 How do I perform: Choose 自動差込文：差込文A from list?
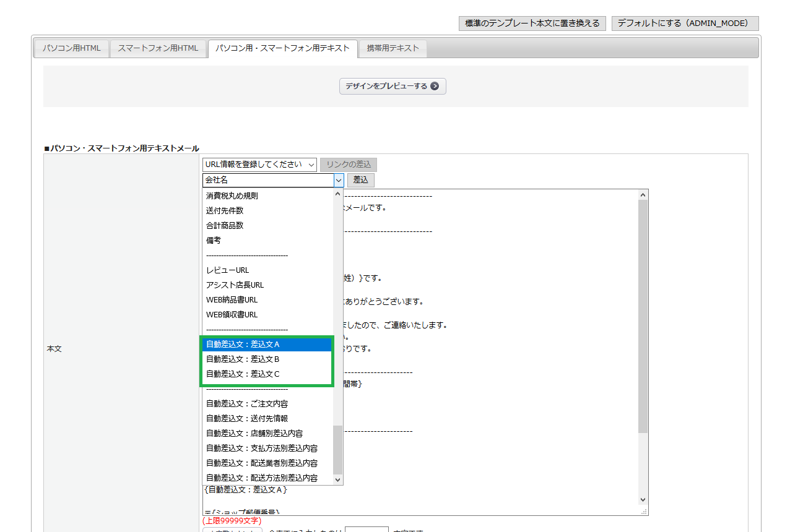[243, 345]
